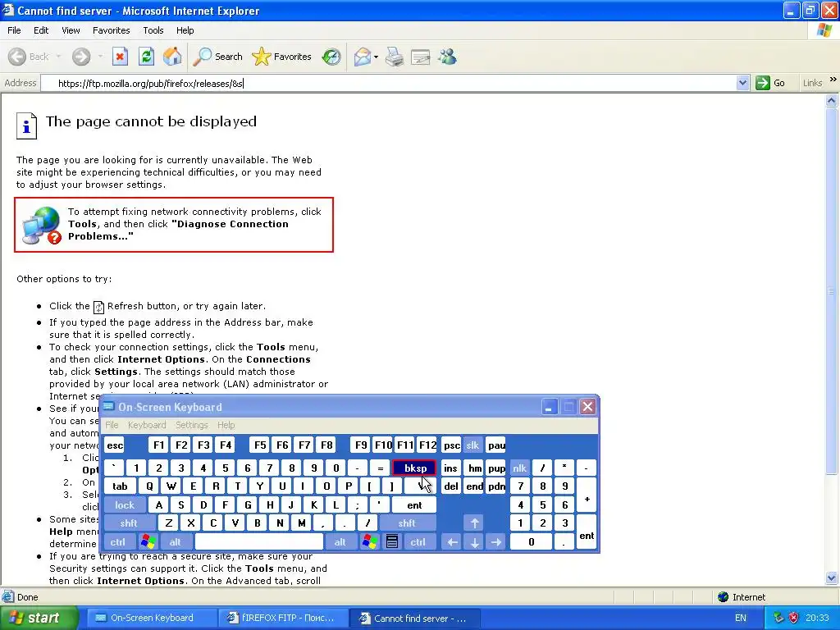840x630 pixels.
Task: Click the psc print screen key
Action: click(x=452, y=445)
